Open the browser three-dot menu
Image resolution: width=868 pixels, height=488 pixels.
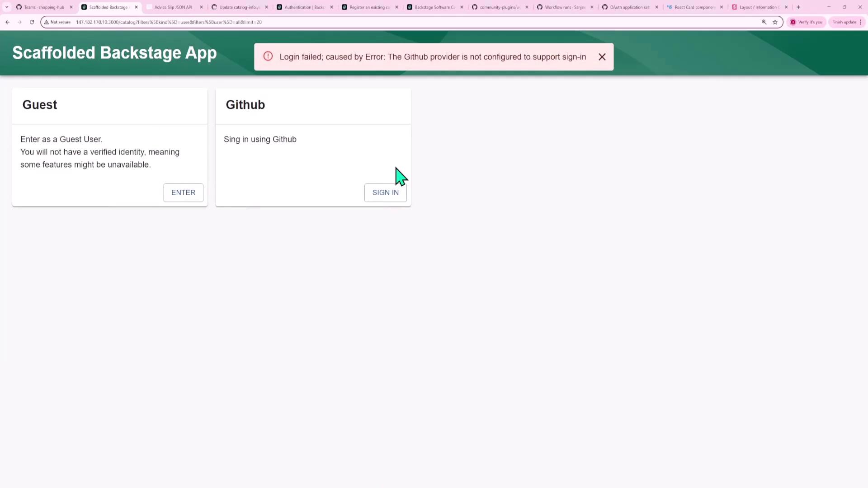click(861, 22)
